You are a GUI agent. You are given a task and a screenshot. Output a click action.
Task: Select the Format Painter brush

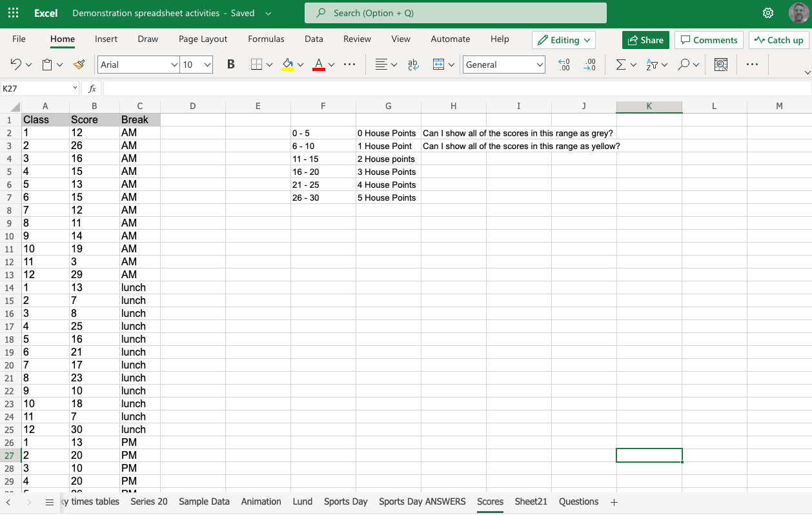[x=79, y=65]
